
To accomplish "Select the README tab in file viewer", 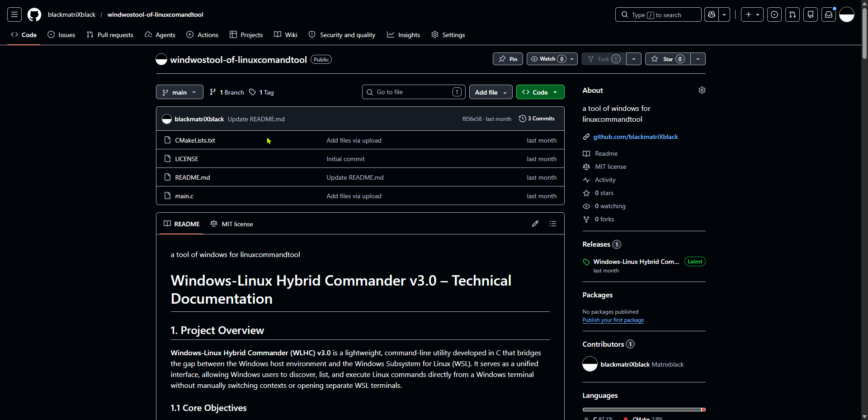I will [181, 224].
